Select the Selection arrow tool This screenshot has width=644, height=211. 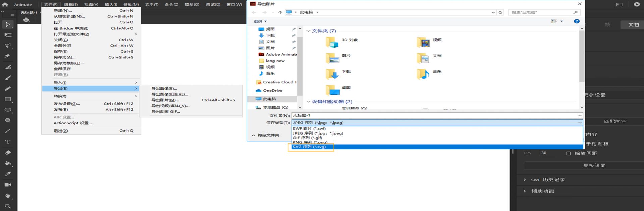coord(8,24)
